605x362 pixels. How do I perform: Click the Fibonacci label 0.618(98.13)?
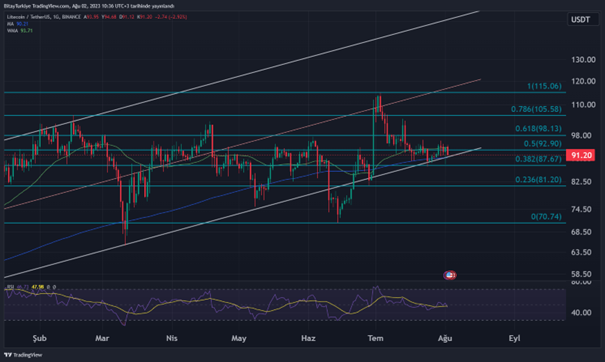(x=538, y=129)
